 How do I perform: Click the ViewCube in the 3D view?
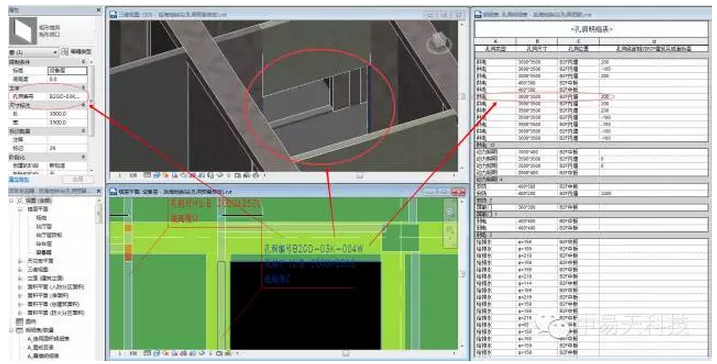(438, 43)
